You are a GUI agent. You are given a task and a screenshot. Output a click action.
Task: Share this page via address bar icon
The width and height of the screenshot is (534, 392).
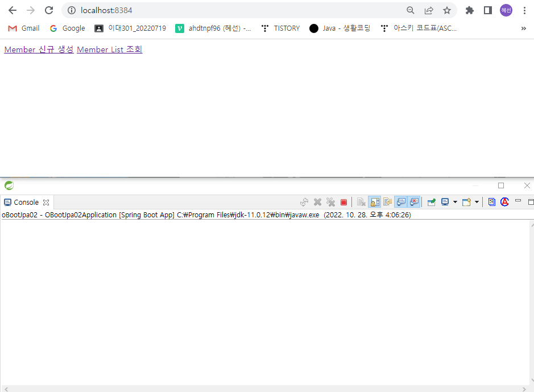[x=429, y=10]
